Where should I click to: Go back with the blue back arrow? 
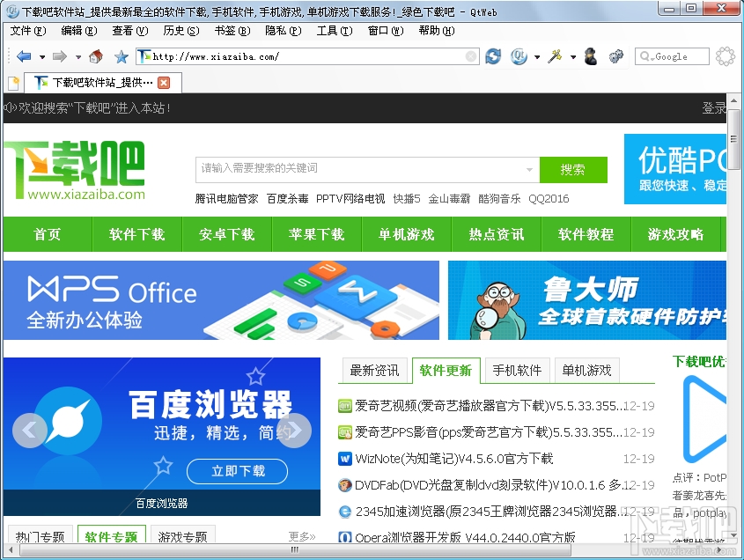[24, 56]
